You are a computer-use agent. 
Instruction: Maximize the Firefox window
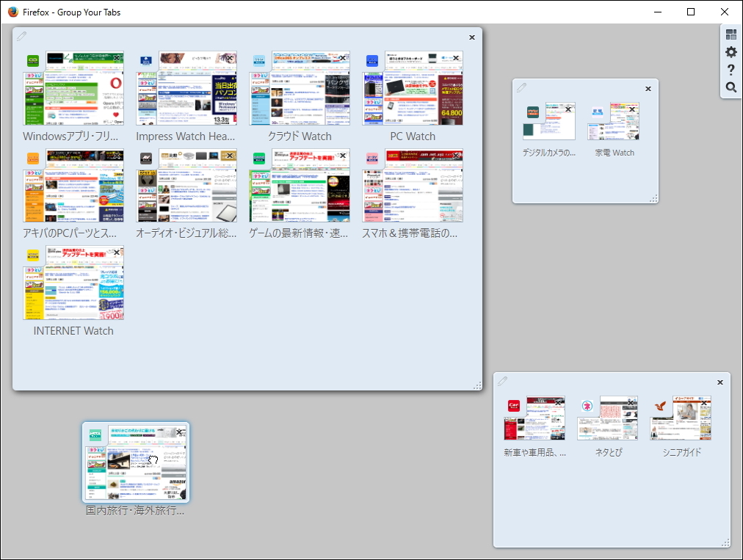tap(691, 12)
